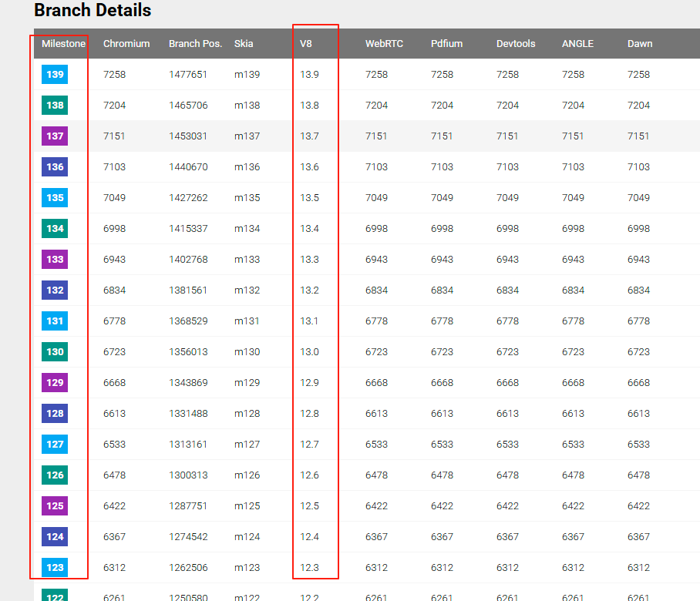This screenshot has height=601, width=700.
Task: Click the milestone 139 badge
Action: point(55,75)
